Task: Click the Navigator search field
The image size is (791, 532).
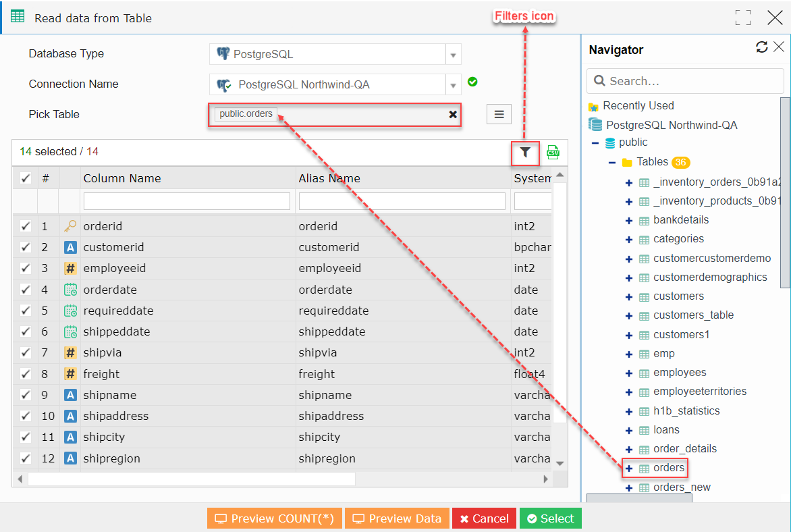Action: click(x=685, y=80)
